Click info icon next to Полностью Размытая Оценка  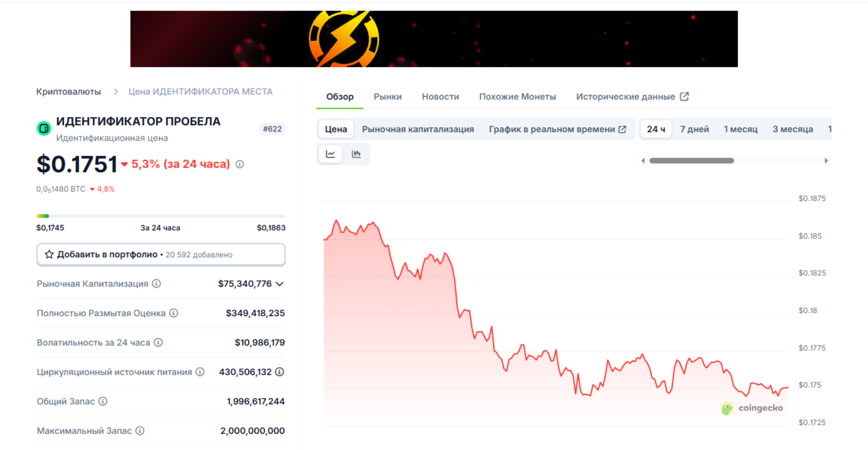point(174,313)
